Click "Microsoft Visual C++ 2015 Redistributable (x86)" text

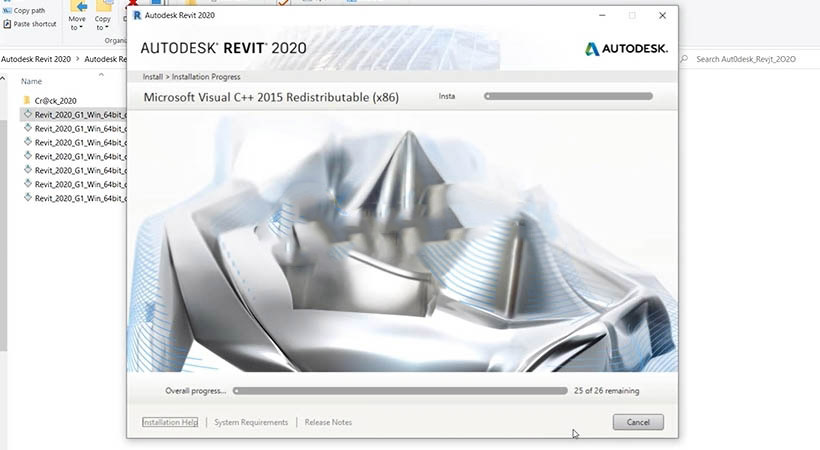tap(271, 97)
